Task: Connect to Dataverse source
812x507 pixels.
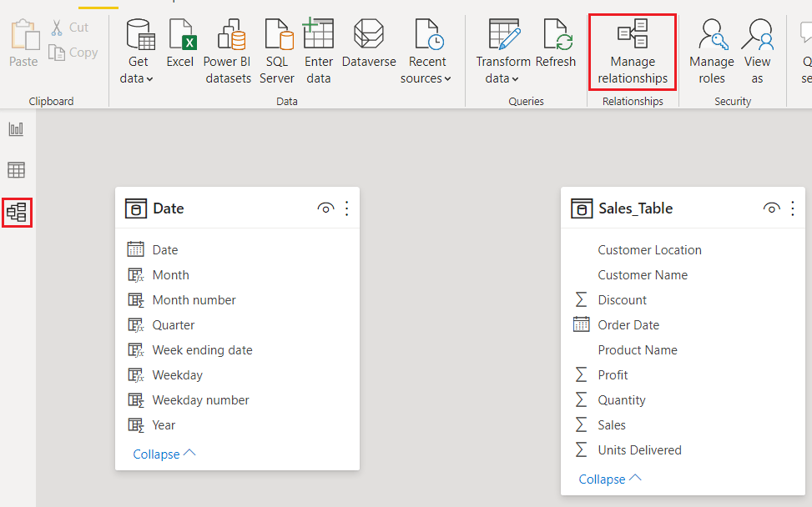Action: (x=369, y=43)
